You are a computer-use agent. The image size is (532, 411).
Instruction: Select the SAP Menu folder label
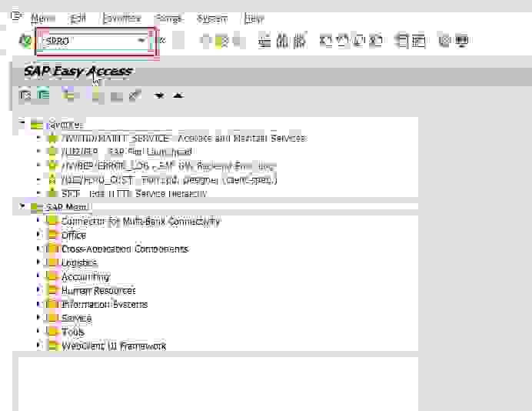point(67,207)
